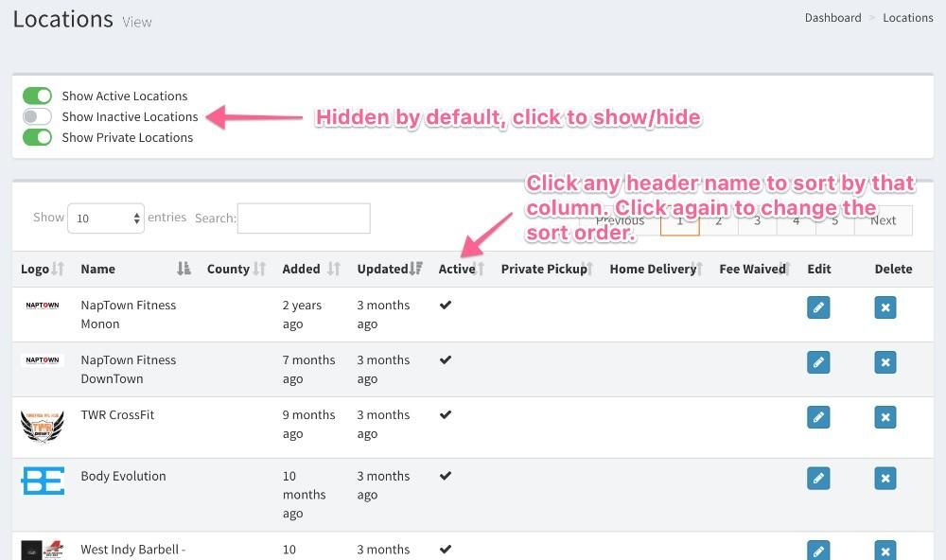Open the NapTown Fitness DownTown logo

coord(43,360)
